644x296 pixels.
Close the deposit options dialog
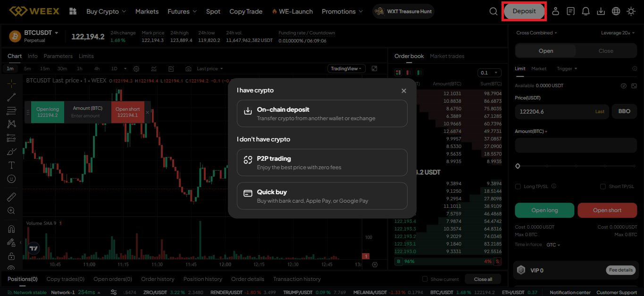[404, 90]
